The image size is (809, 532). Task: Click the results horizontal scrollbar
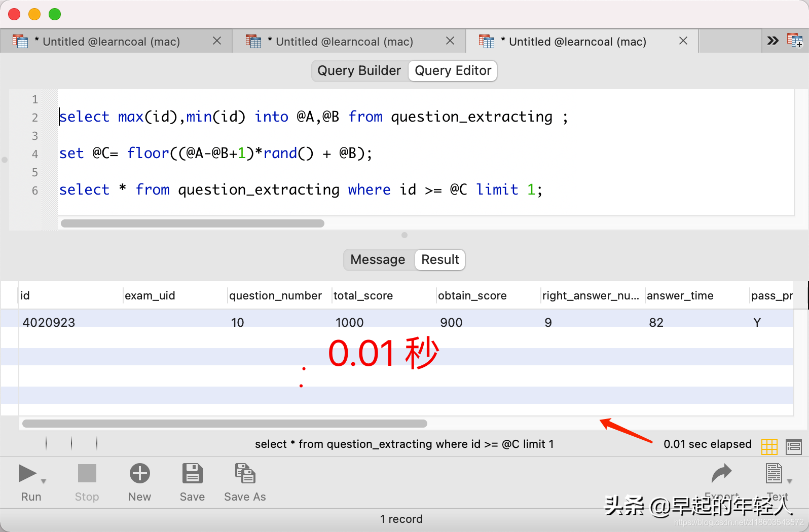coord(225,424)
